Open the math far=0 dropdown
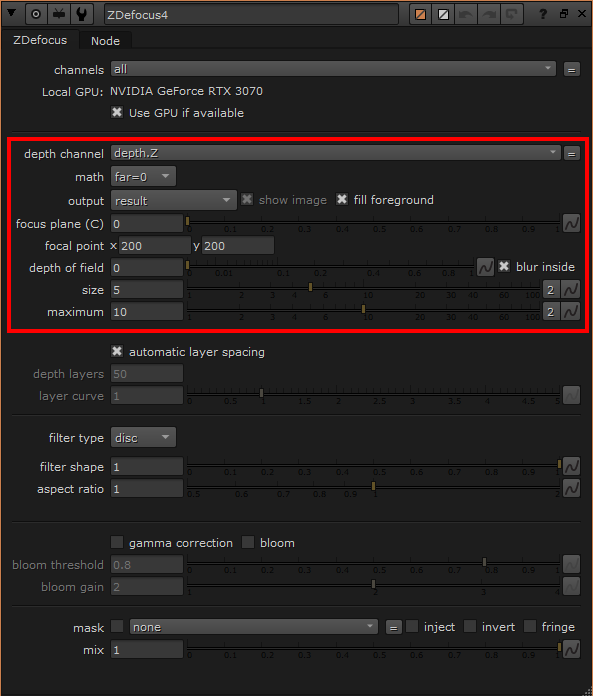Screen dimensions: 593x696 click(143, 177)
